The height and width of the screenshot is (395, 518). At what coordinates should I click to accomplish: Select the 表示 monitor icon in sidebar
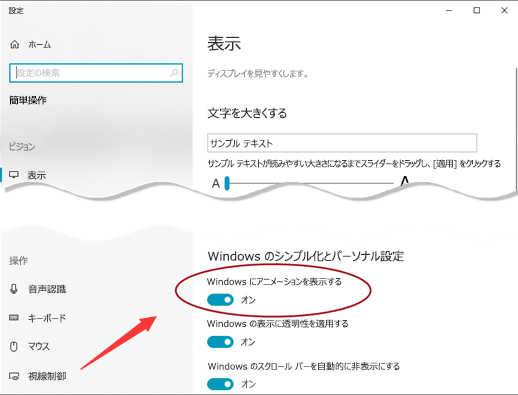click(14, 175)
